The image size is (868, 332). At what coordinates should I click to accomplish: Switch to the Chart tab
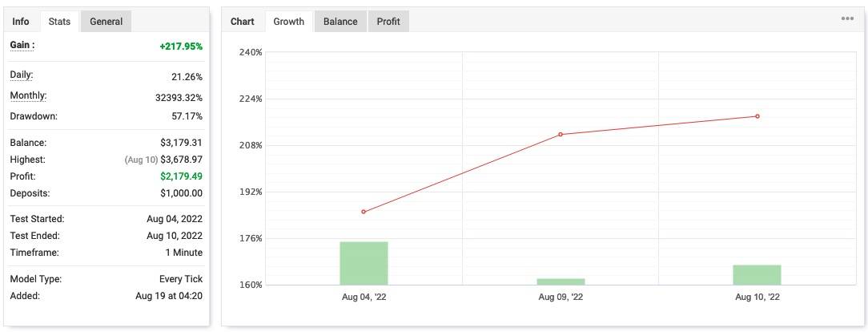click(x=243, y=22)
